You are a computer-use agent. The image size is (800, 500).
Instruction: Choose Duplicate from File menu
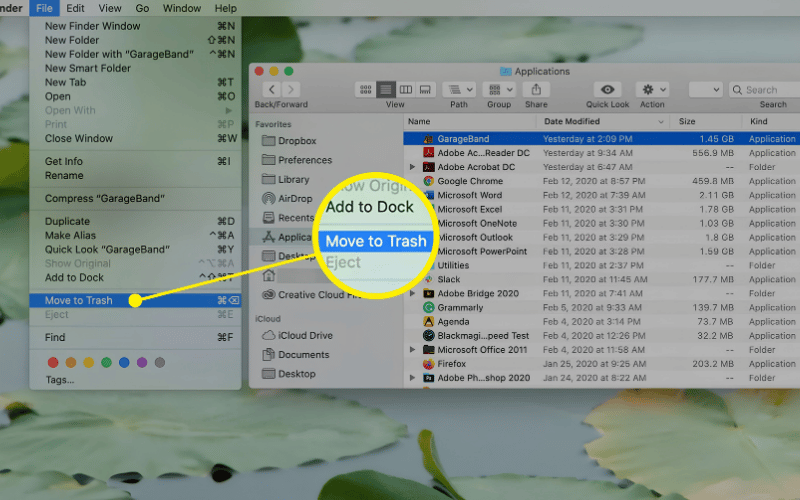point(135,221)
